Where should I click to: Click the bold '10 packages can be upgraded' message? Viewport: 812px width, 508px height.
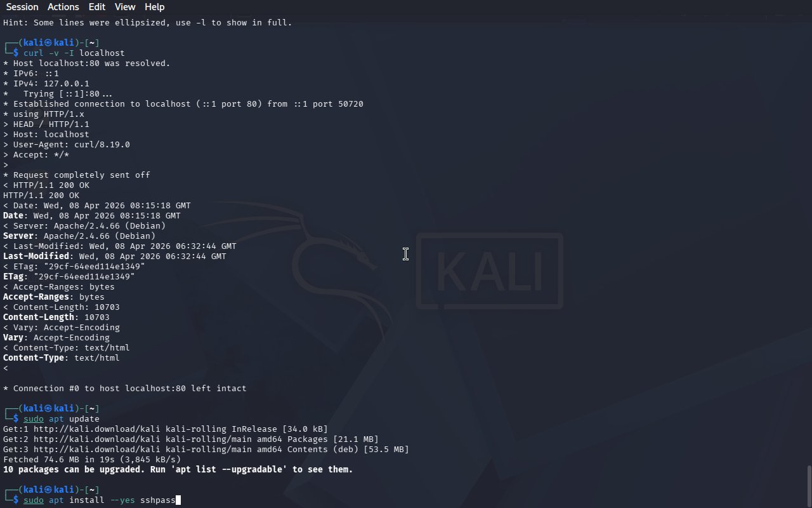(178, 470)
